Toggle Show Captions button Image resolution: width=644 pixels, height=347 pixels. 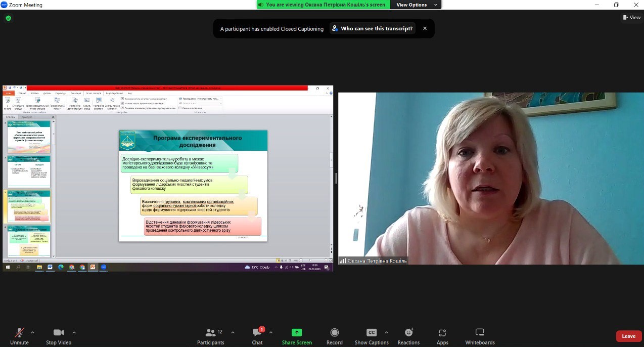372,333
